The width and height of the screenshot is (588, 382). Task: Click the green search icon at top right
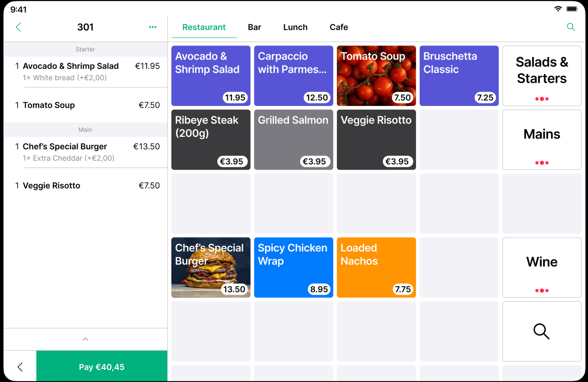(x=571, y=27)
